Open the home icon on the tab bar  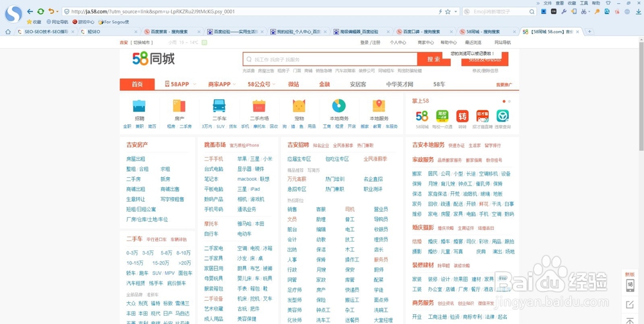[x=8, y=32]
